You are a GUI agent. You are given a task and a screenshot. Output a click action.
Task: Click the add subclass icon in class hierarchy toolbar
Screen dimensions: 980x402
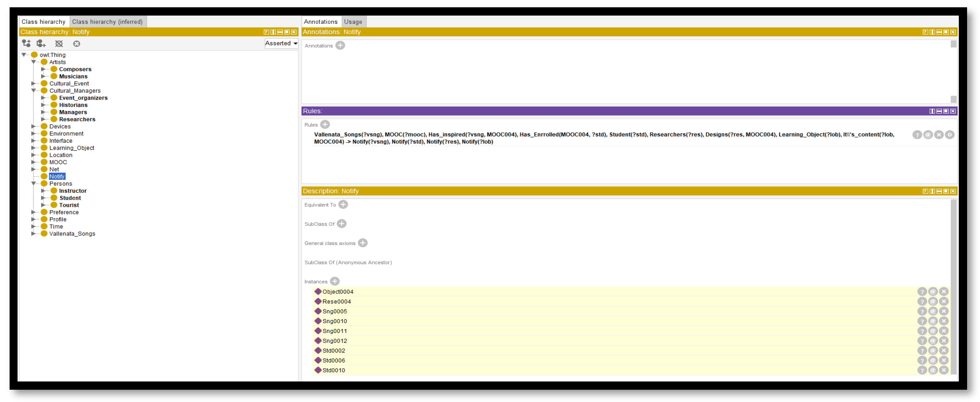[x=26, y=43]
